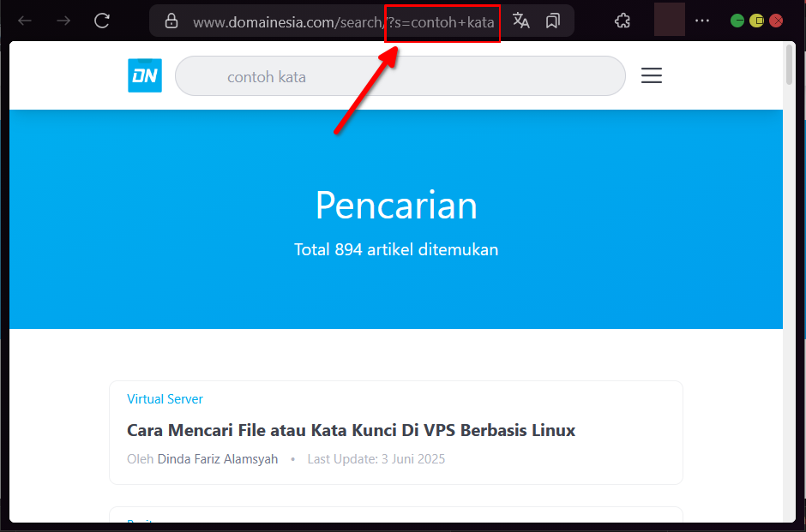Open the browser extensions puzzle icon
The width and height of the screenshot is (806, 532).
(622, 21)
